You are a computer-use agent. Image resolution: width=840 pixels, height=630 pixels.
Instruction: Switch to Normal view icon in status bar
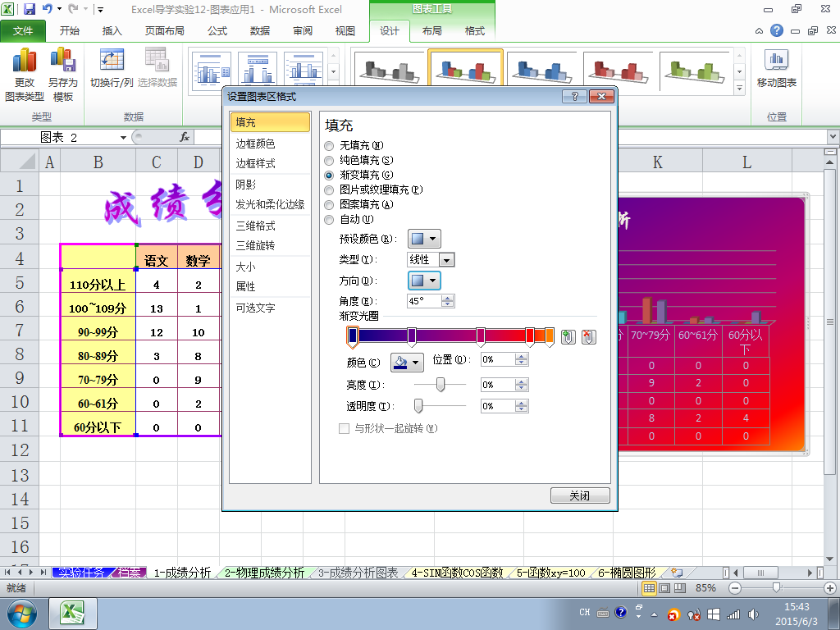[649, 588]
